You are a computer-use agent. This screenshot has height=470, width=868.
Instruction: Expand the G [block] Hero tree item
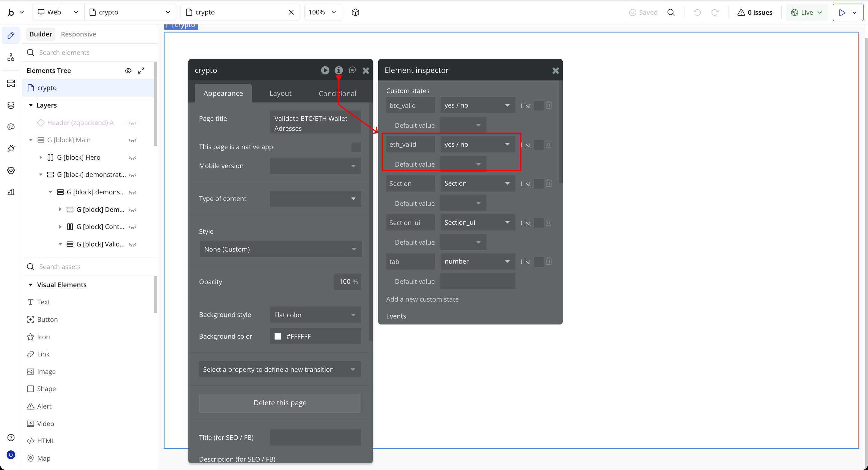pos(41,157)
